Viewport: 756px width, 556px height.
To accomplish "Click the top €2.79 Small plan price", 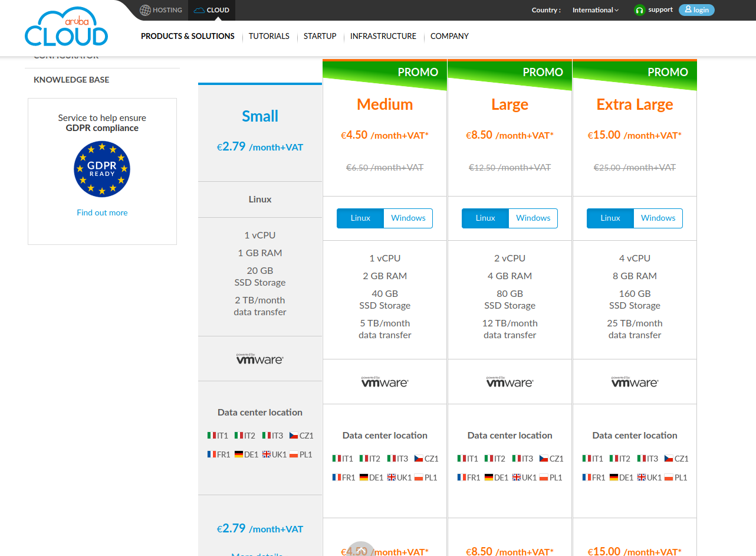I will click(x=260, y=146).
